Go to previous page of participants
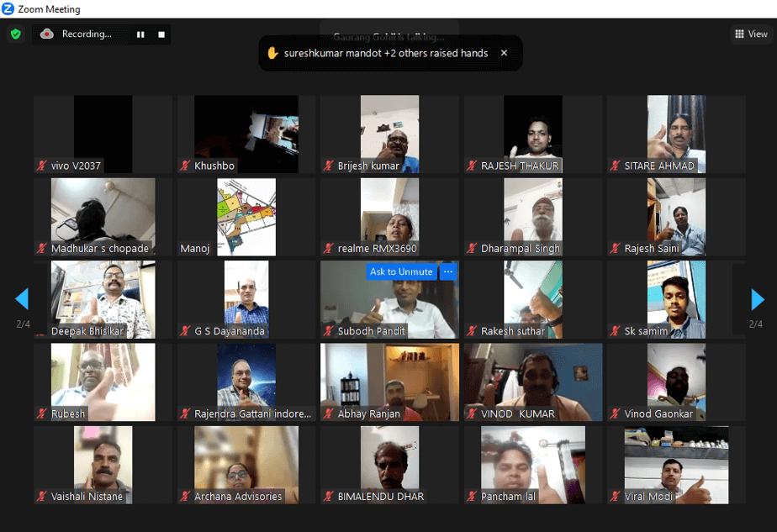 pos(22,299)
